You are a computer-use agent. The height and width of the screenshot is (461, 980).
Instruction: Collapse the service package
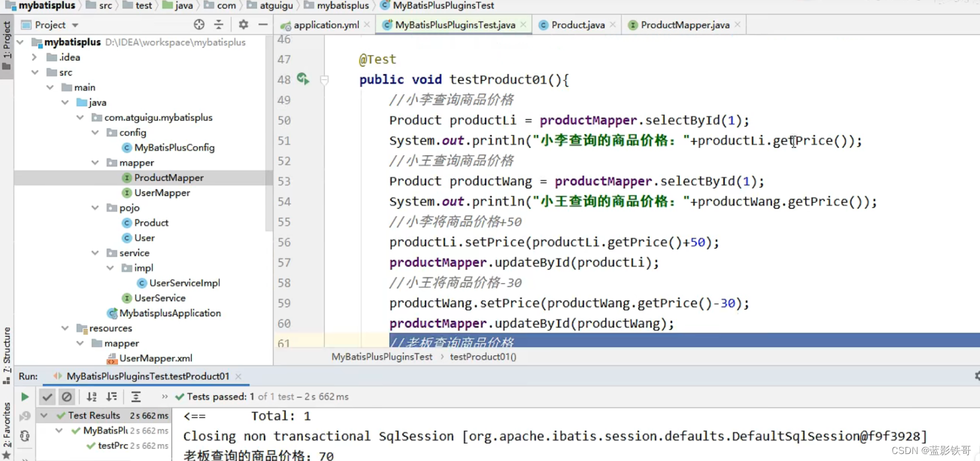pyautogui.click(x=95, y=253)
